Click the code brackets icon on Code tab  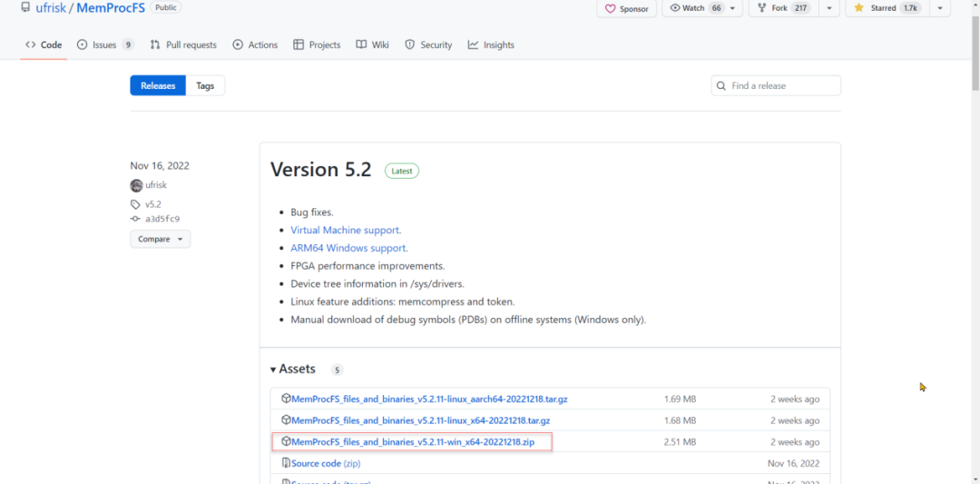click(x=30, y=45)
